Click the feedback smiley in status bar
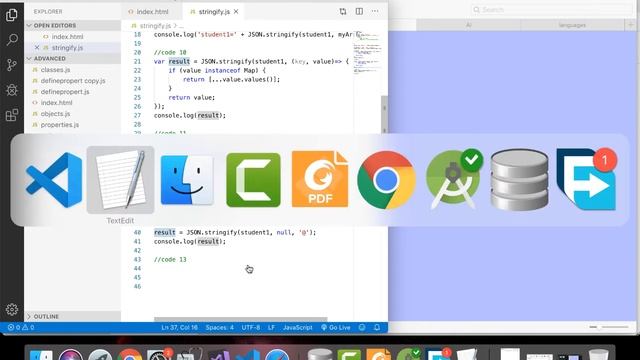The width and height of the screenshot is (640, 360). tap(362, 327)
